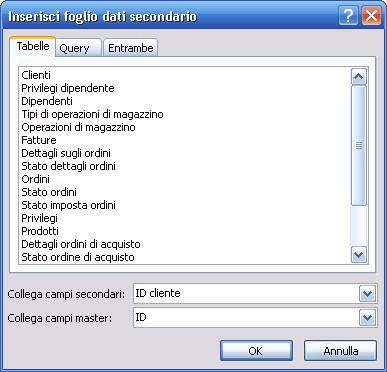
Task: Open the Collega campi master dropdown
Action: pyautogui.click(x=367, y=318)
